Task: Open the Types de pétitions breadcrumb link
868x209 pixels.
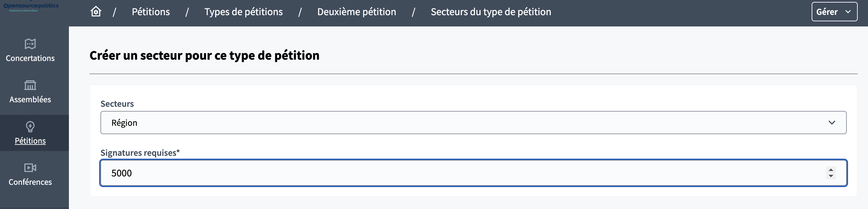Action: (x=243, y=12)
